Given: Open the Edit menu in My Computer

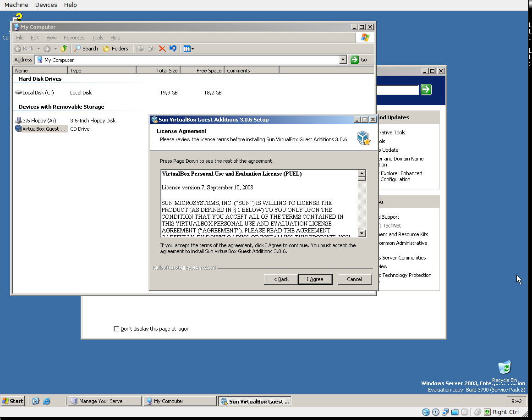Looking at the screenshot, I should (x=35, y=38).
